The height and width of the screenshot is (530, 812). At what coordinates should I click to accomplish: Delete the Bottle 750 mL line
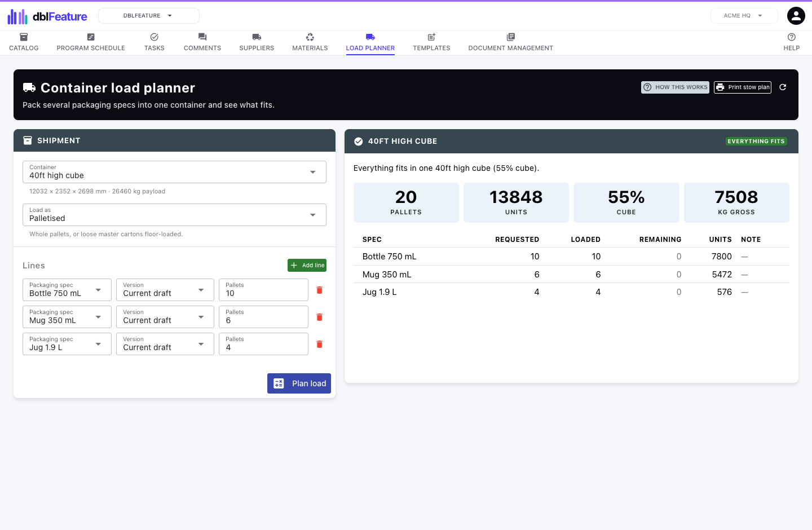point(319,290)
